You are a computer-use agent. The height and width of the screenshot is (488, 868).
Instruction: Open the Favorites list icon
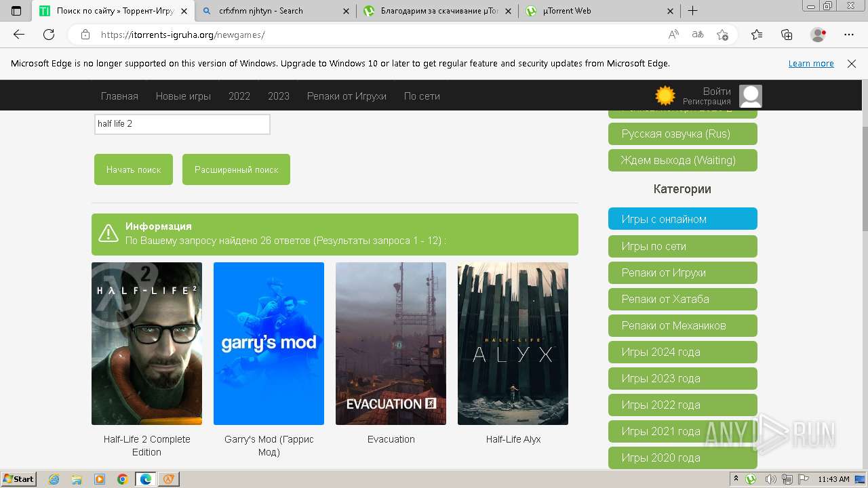[x=757, y=35]
